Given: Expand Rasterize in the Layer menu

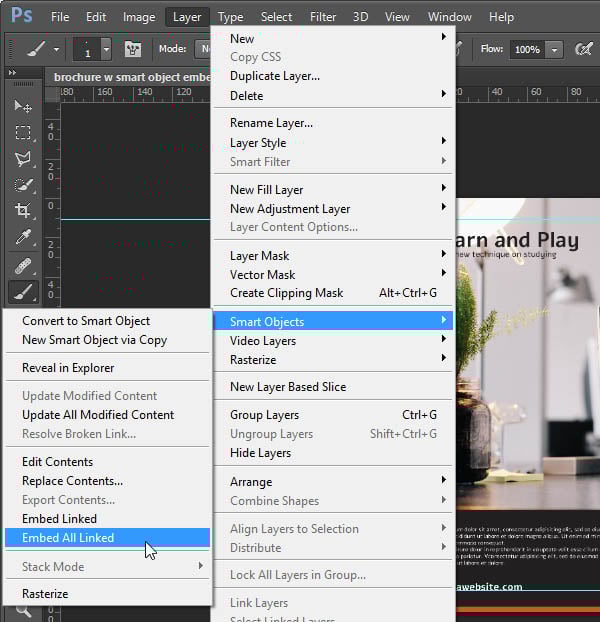Looking at the screenshot, I should pyautogui.click(x=333, y=360).
